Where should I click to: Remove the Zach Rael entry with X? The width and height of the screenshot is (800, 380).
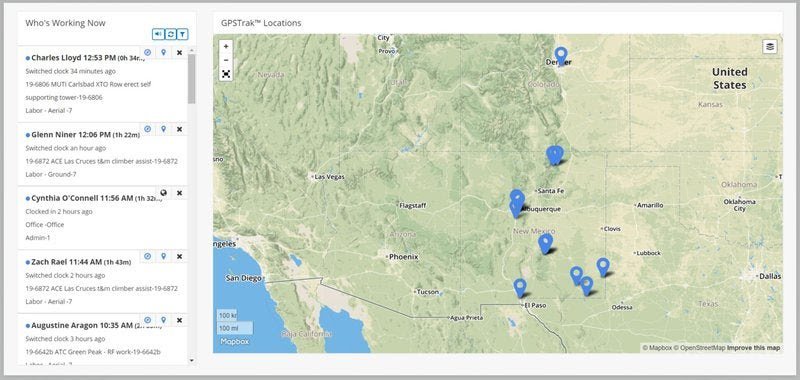(x=180, y=257)
